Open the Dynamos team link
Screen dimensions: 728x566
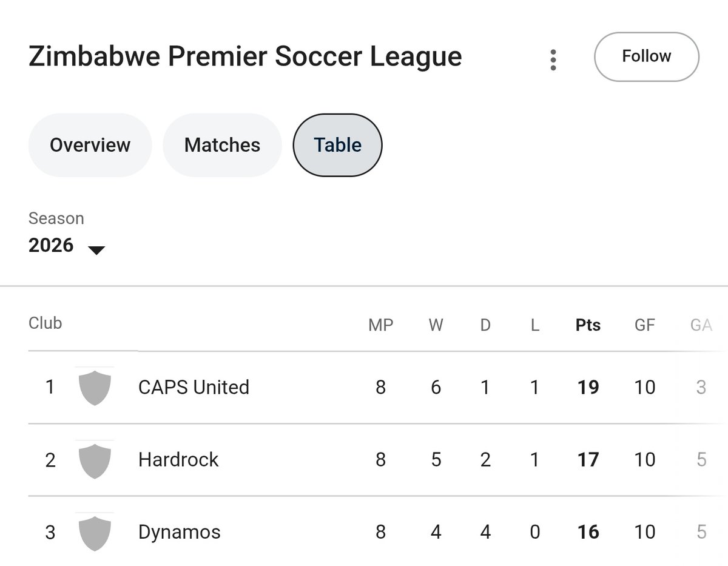click(x=180, y=532)
